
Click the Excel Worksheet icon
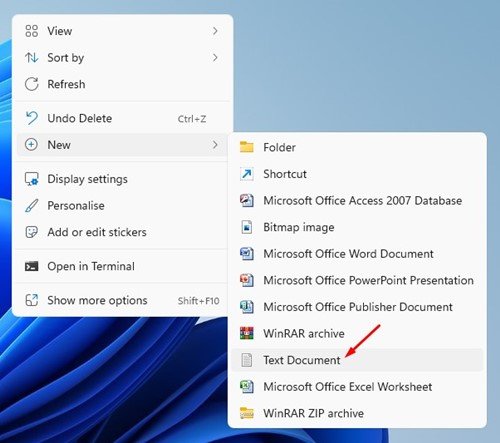coord(247,387)
